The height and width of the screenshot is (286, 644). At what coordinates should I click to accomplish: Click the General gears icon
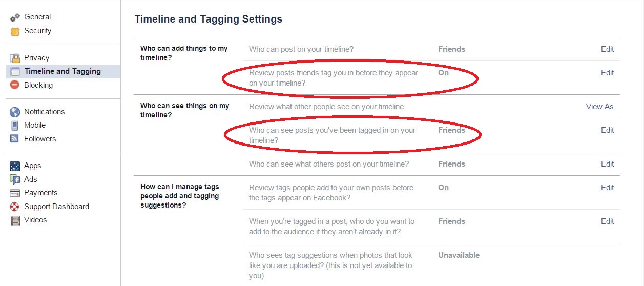point(15,17)
